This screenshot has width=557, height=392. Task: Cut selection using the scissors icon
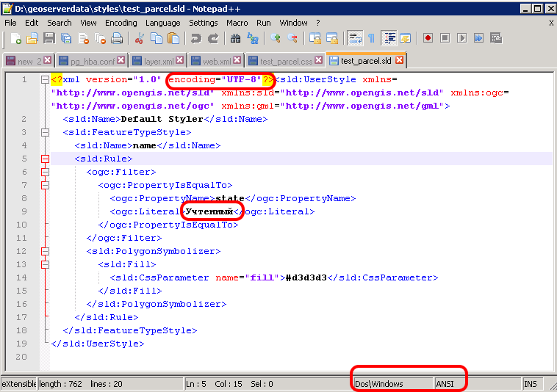click(140, 38)
